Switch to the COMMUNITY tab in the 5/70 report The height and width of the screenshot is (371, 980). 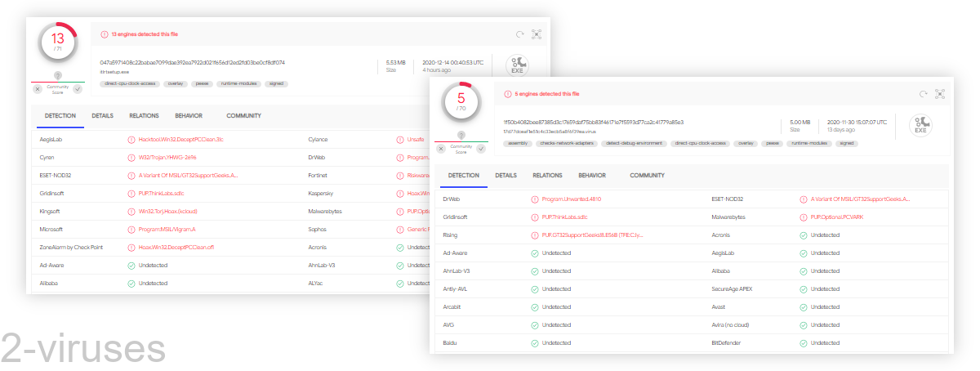tap(647, 176)
